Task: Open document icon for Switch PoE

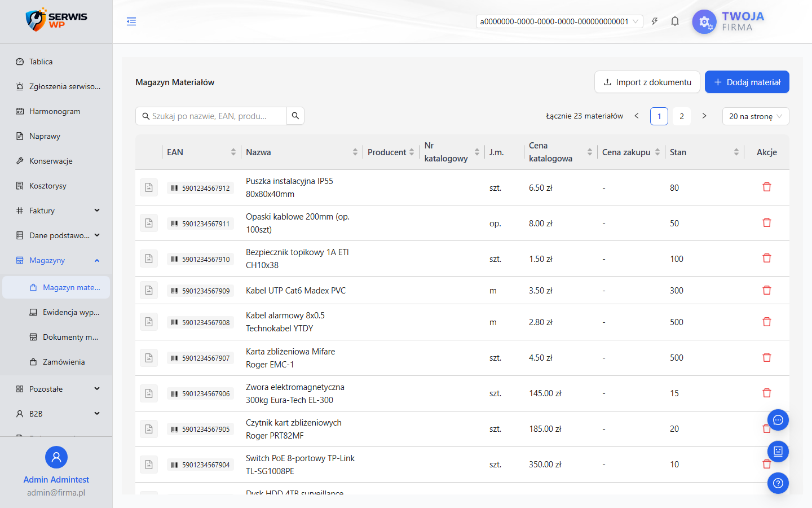Action: 149,465
